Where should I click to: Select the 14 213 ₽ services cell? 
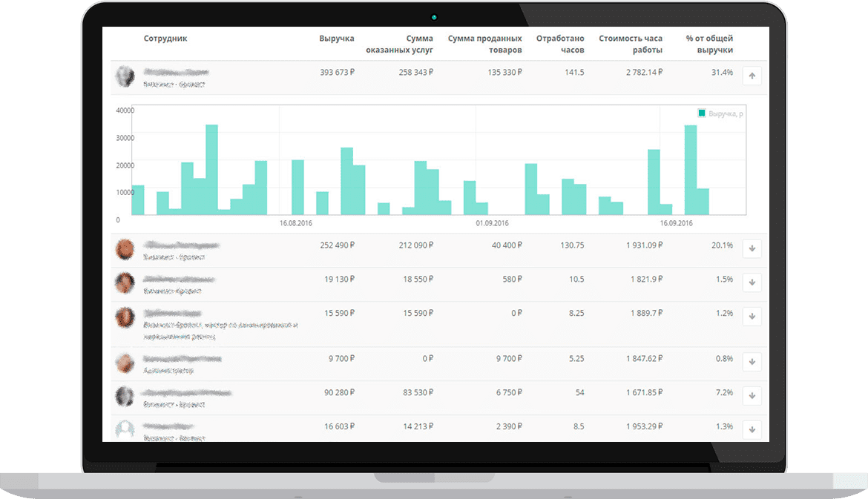(x=418, y=426)
